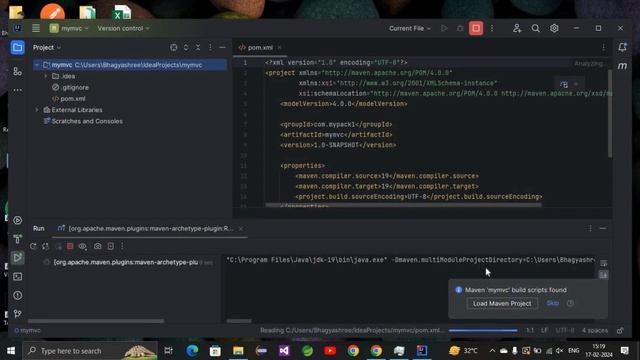
Task: Open the Project tool window icon
Action: 18,48
